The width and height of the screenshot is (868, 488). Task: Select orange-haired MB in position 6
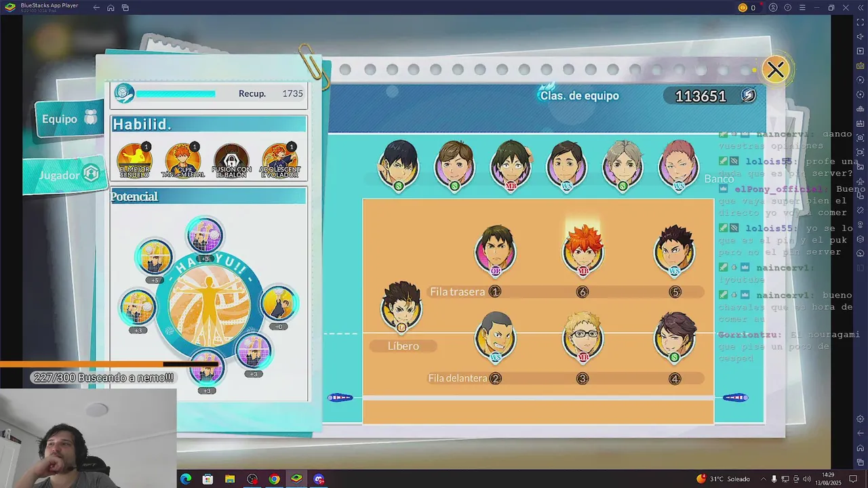pos(583,251)
